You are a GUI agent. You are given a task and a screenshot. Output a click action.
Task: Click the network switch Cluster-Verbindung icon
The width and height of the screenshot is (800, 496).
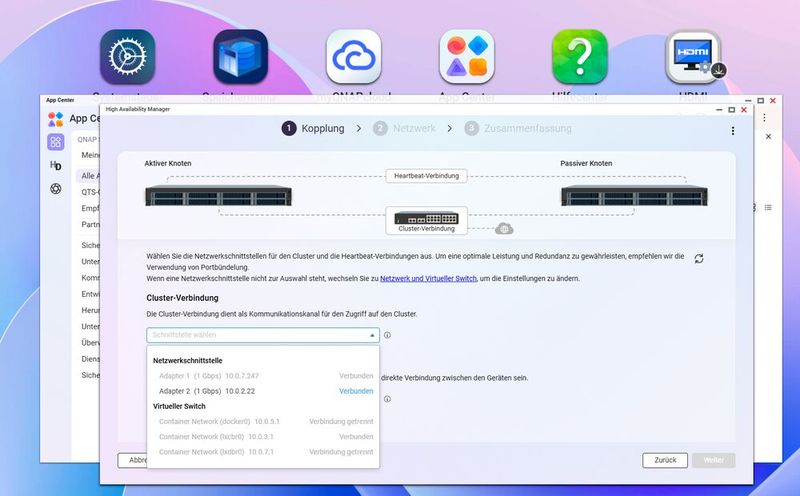(427, 220)
